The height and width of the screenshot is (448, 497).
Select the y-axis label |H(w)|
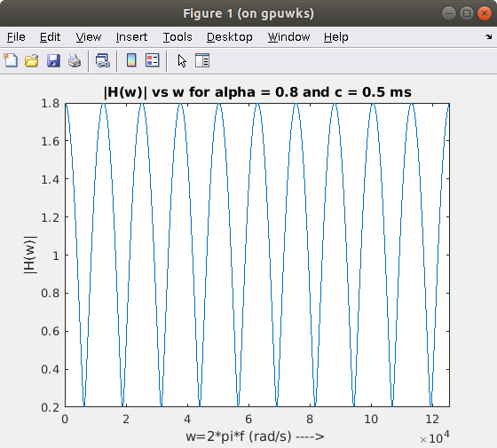click(x=30, y=255)
